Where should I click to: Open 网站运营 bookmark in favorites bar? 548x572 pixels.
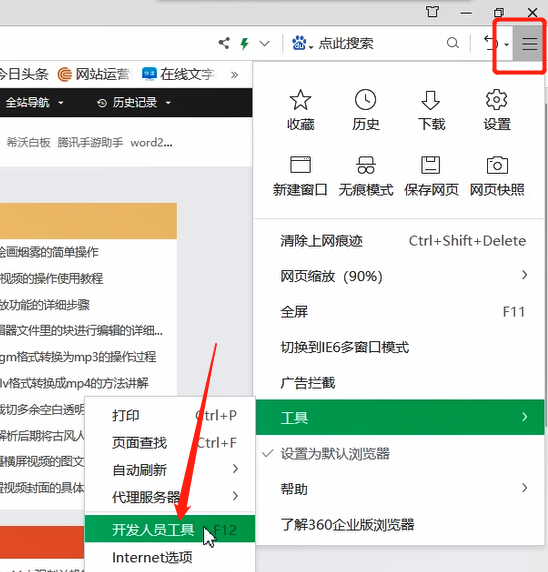coord(94,74)
